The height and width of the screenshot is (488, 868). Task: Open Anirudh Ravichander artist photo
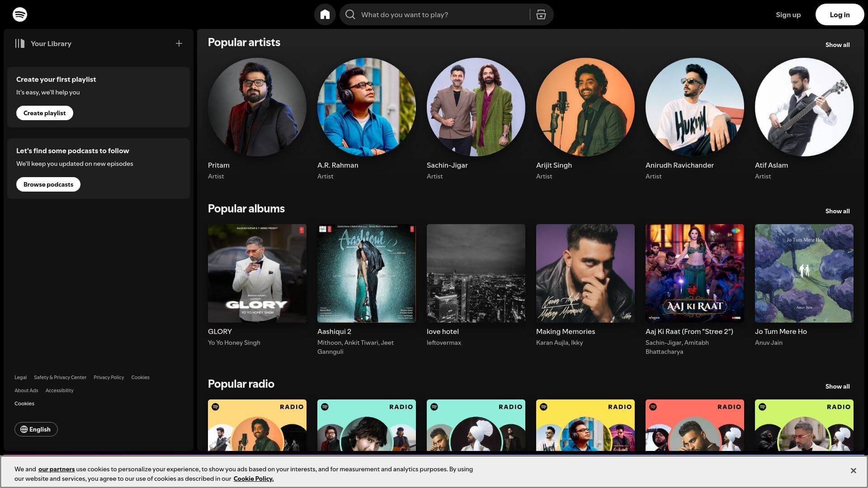[695, 107]
